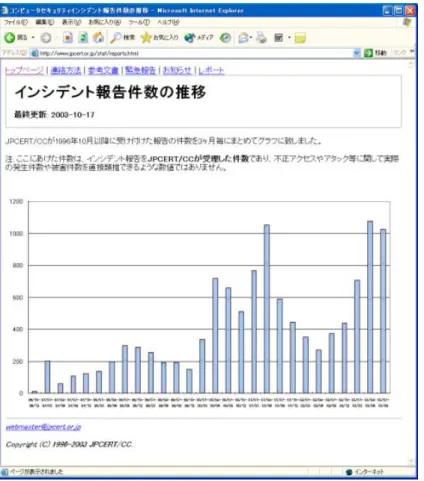424x481 pixels.
Task: Go to the home page via Home icon
Action: (x=98, y=38)
